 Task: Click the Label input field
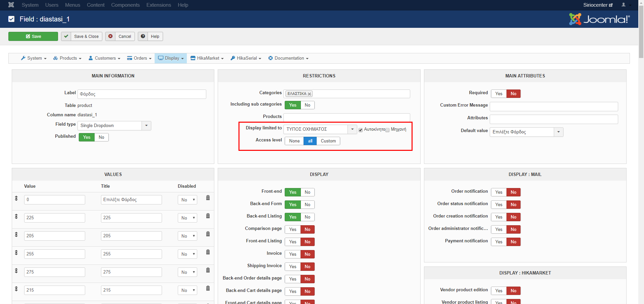coord(142,94)
